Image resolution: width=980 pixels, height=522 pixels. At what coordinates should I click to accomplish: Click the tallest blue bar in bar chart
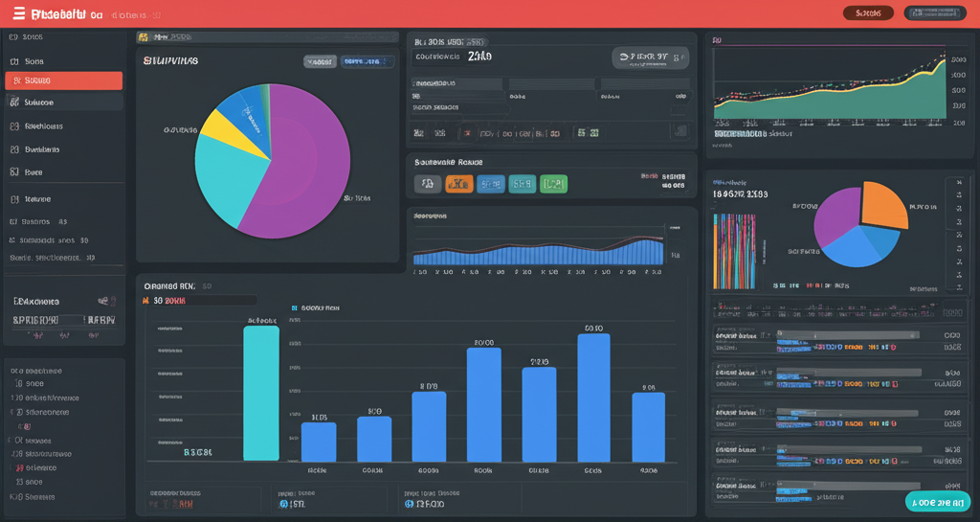pos(593,397)
